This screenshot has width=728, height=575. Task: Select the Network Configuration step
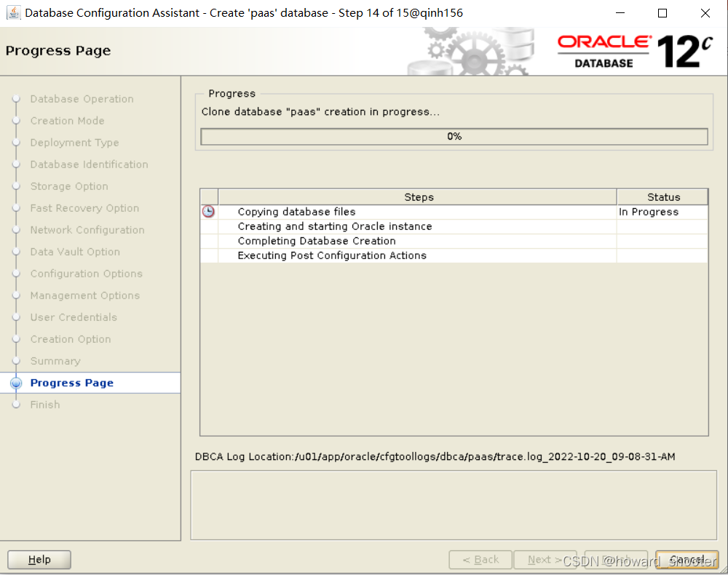pyautogui.click(x=87, y=229)
